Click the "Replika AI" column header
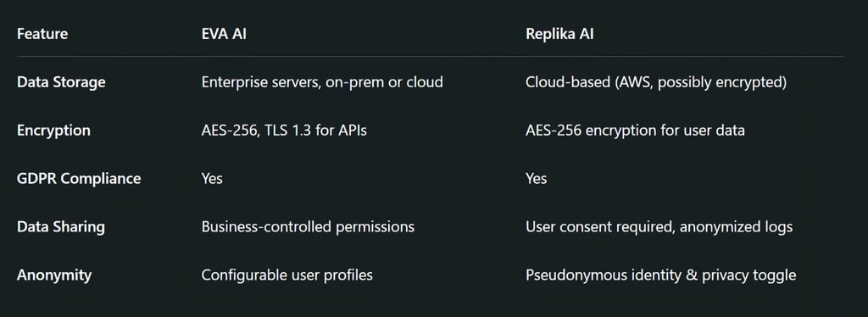This screenshot has width=868, height=317. [x=559, y=34]
